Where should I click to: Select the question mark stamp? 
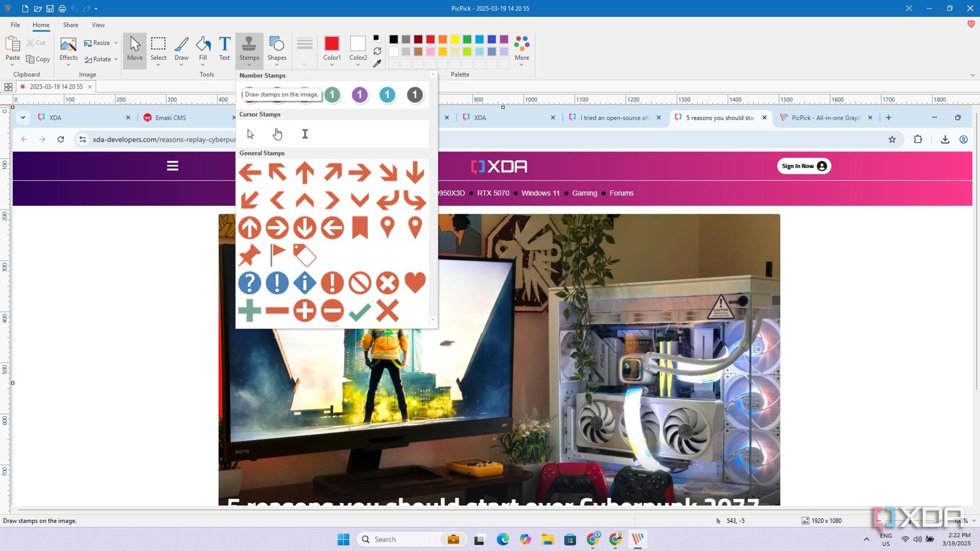(x=249, y=283)
